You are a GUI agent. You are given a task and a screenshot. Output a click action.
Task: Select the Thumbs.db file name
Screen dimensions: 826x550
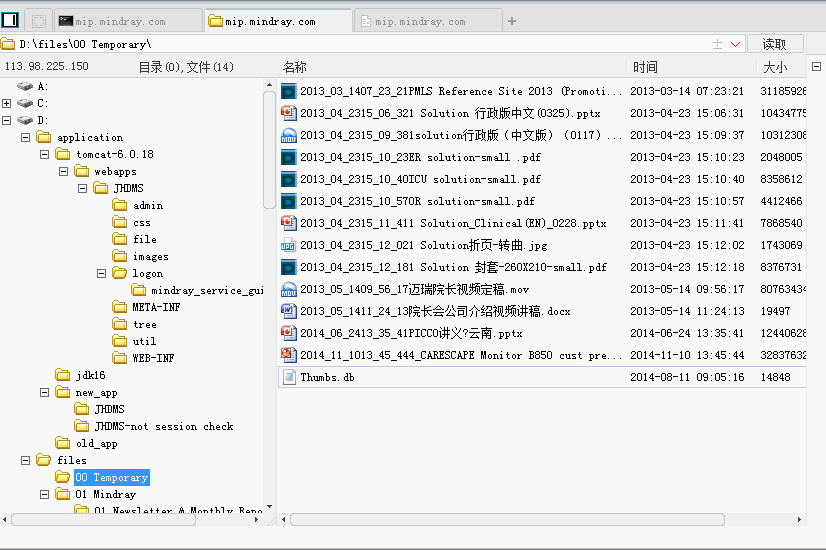click(x=327, y=377)
